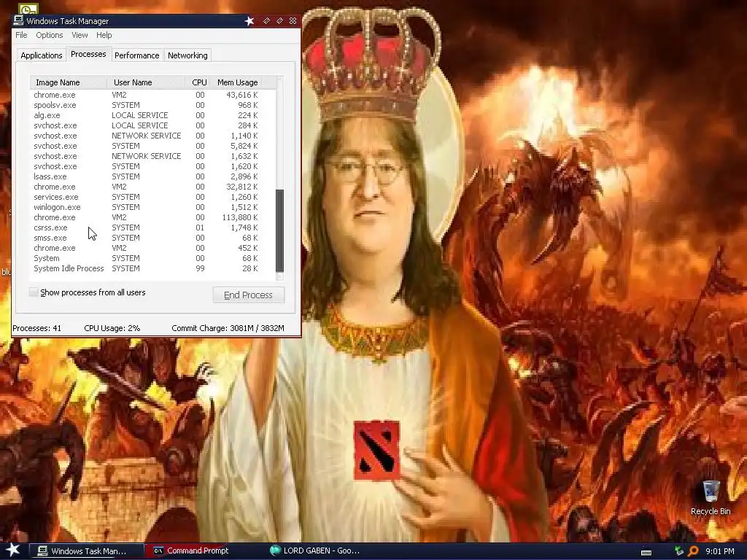The width and height of the screenshot is (747, 560).
Task: Switch to the Performance tab
Action: point(136,55)
